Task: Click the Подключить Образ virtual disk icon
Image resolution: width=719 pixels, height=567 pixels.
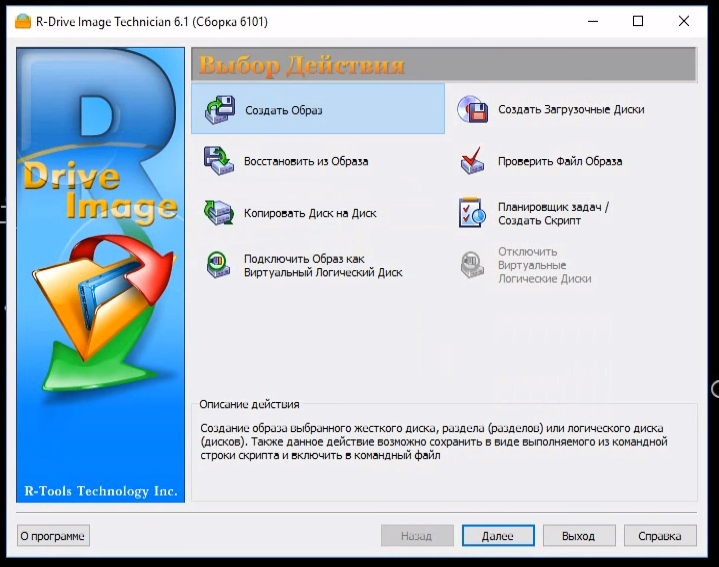Action: 218,265
